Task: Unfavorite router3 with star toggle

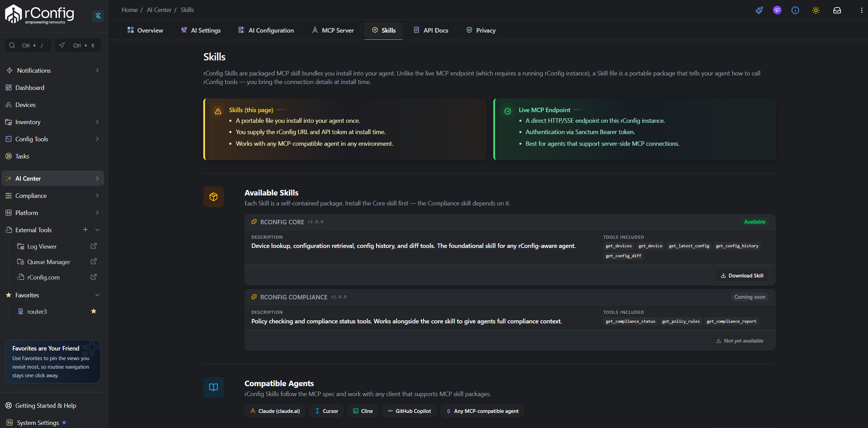Action: pyautogui.click(x=94, y=311)
